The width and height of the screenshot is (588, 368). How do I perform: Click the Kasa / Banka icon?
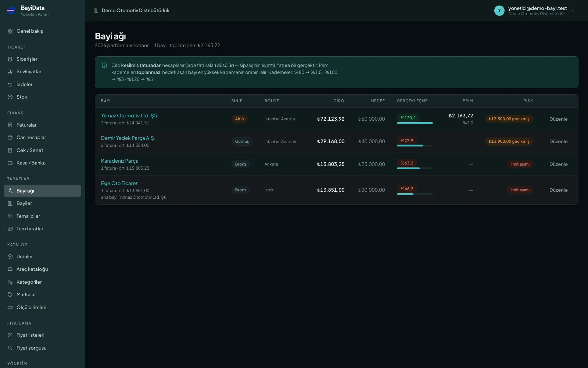coord(10,163)
